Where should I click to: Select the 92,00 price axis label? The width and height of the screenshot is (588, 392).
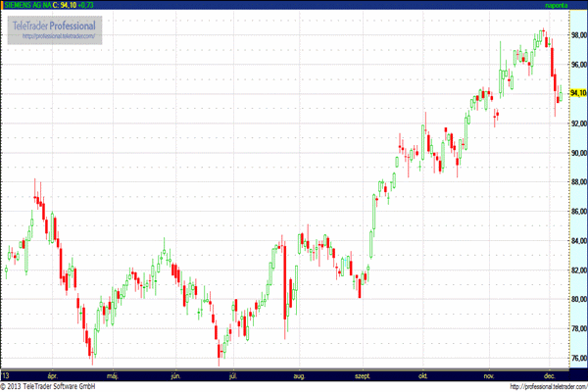[578, 123]
